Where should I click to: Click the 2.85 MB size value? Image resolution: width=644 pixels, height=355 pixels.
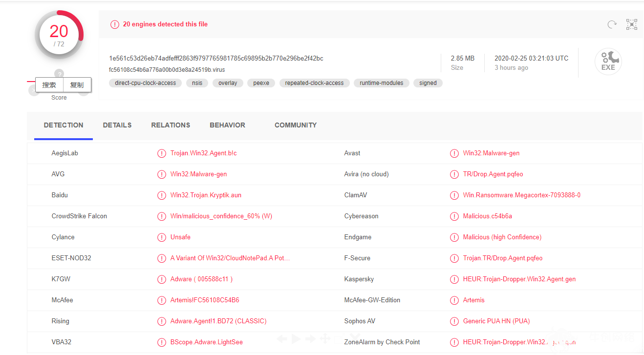[x=463, y=59]
